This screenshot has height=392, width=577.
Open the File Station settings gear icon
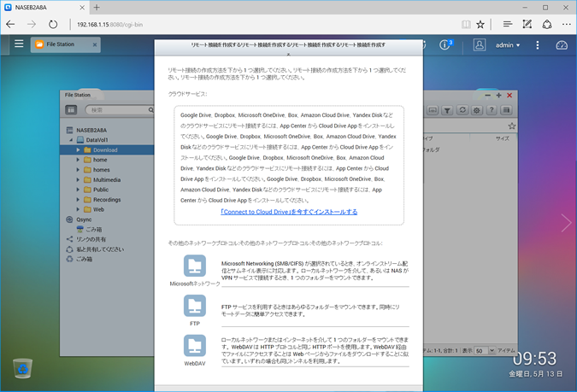point(477,110)
